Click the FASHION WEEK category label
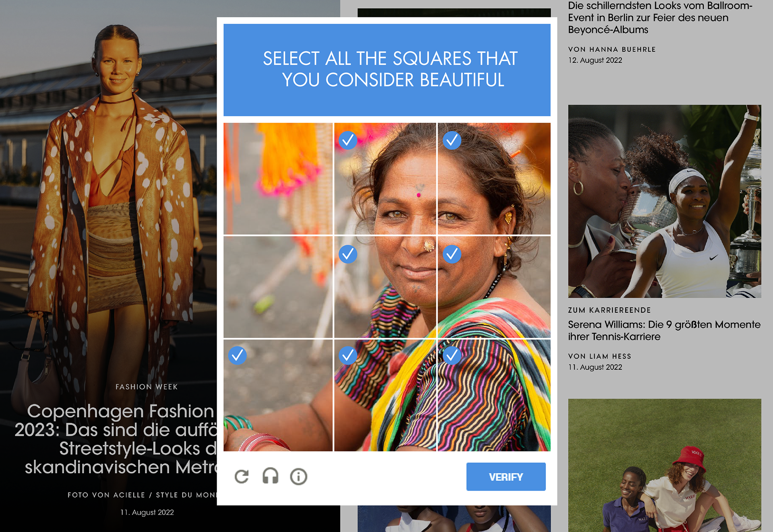This screenshot has width=773, height=532. pos(147,387)
